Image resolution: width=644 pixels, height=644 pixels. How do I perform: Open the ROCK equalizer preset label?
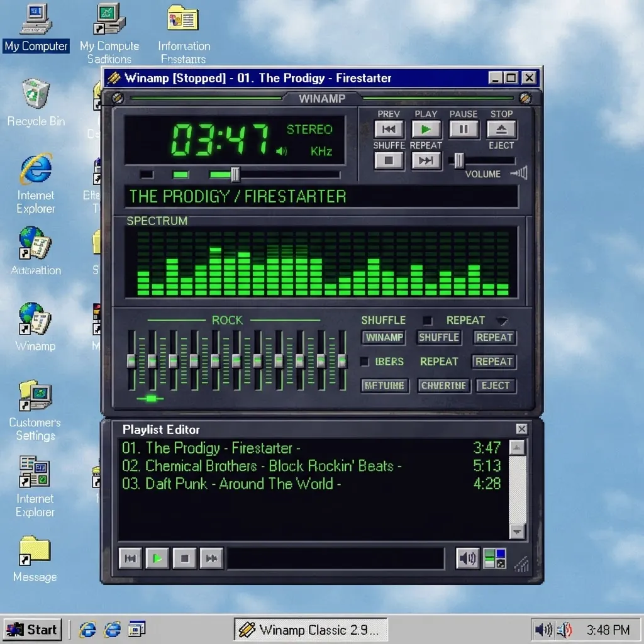(x=227, y=320)
